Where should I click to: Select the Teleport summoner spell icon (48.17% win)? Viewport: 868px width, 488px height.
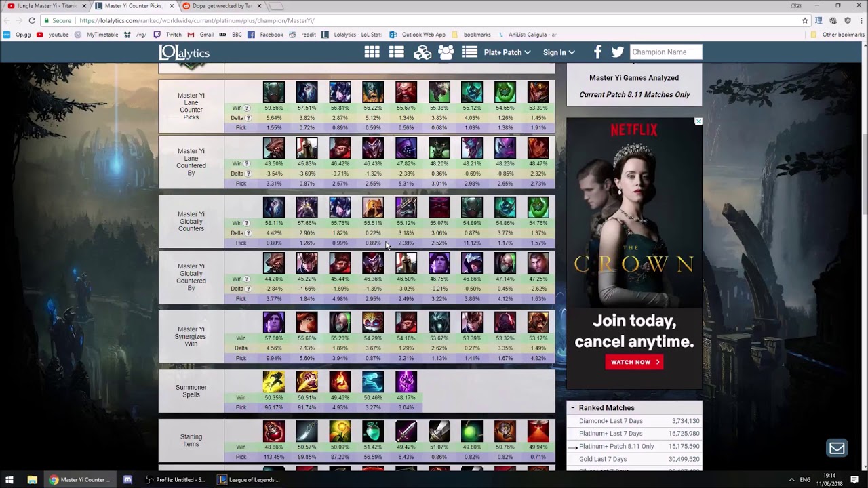pos(406,382)
